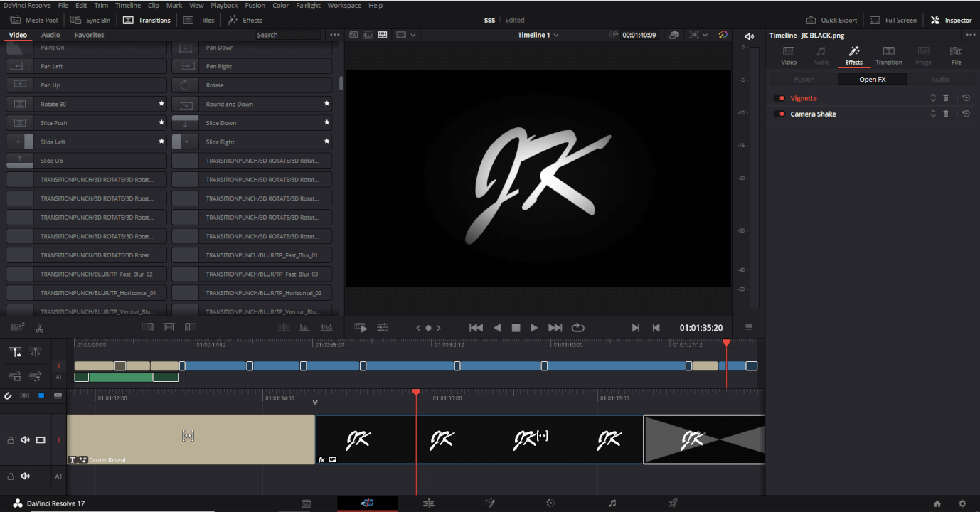
Task: Open project settings gear icon
Action: 962,503
